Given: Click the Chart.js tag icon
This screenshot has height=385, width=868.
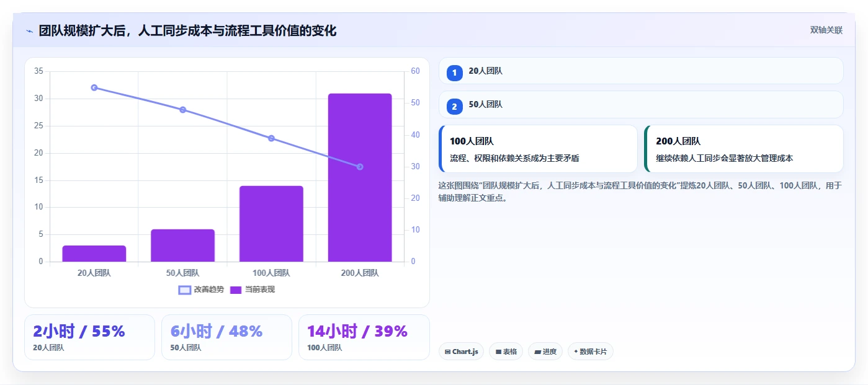Looking at the screenshot, I should 447,352.
